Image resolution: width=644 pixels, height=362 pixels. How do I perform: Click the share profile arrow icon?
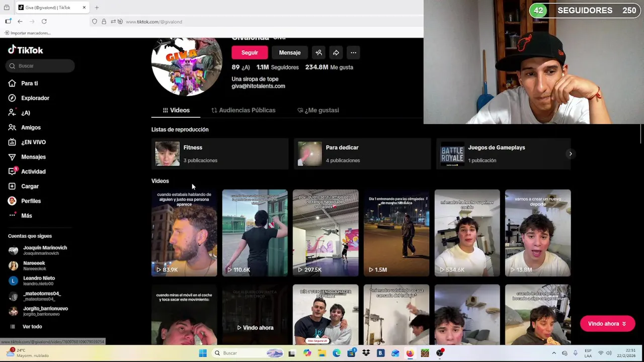click(336, 53)
